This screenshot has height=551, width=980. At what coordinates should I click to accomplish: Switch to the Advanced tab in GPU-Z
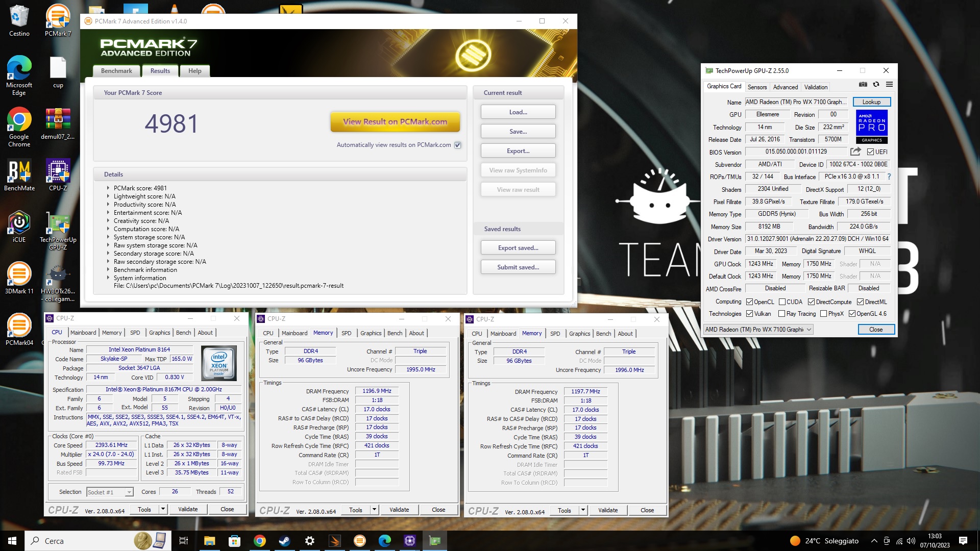pos(785,87)
